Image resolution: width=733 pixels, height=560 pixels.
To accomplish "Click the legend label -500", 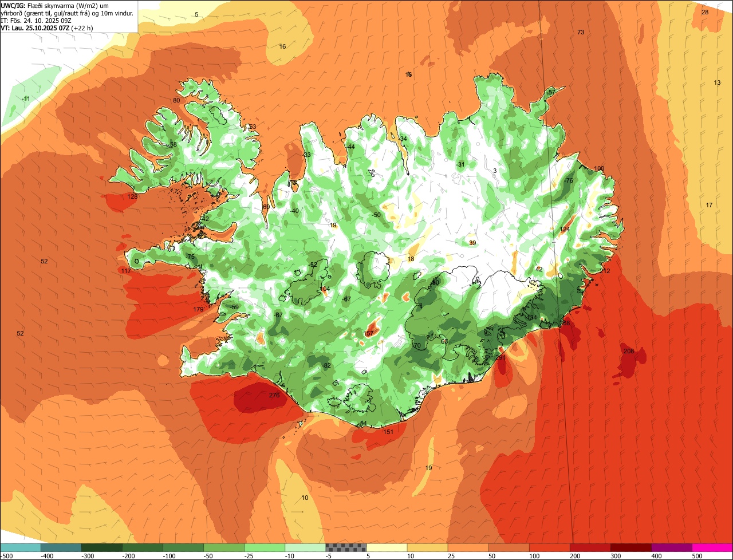I will [7, 556].
